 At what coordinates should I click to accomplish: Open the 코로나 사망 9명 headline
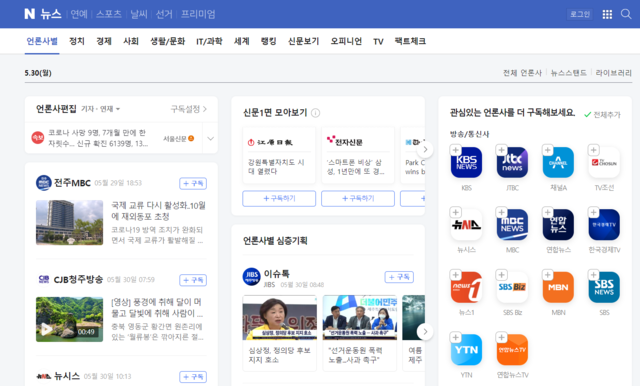[x=98, y=138]
